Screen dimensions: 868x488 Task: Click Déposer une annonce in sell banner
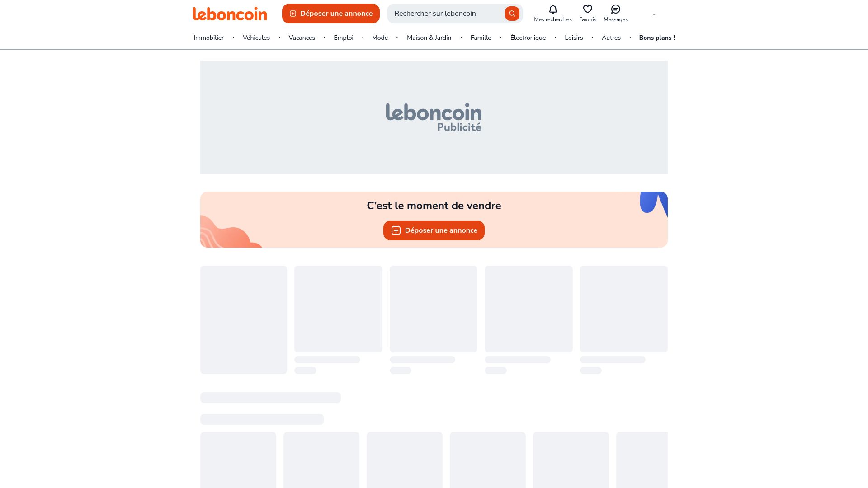(x=434, y=230)
